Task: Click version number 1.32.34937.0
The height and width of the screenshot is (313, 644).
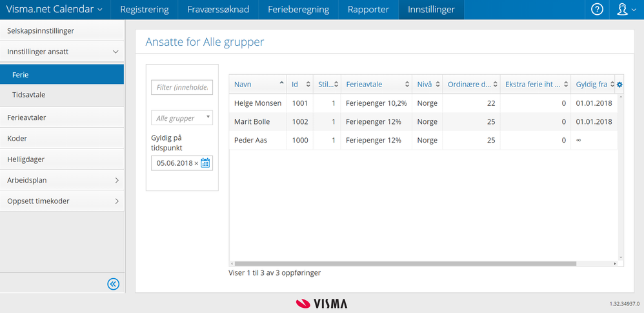Action: point(624,304)
